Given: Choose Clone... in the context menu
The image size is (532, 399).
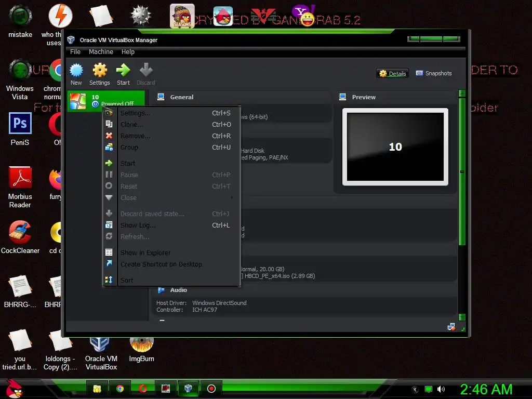Looking at the screenshot, I should click(171, 125).
